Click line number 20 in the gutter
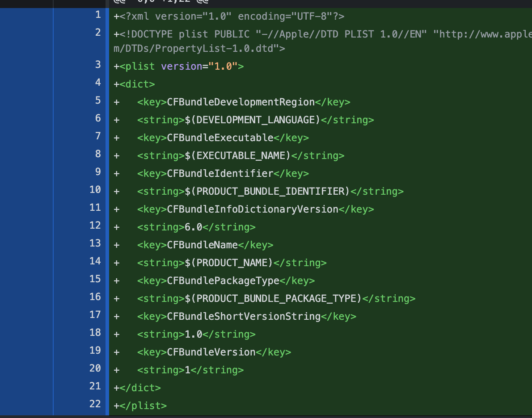Image resolution: width=532 pixels, height=418 pixels. 95,368
